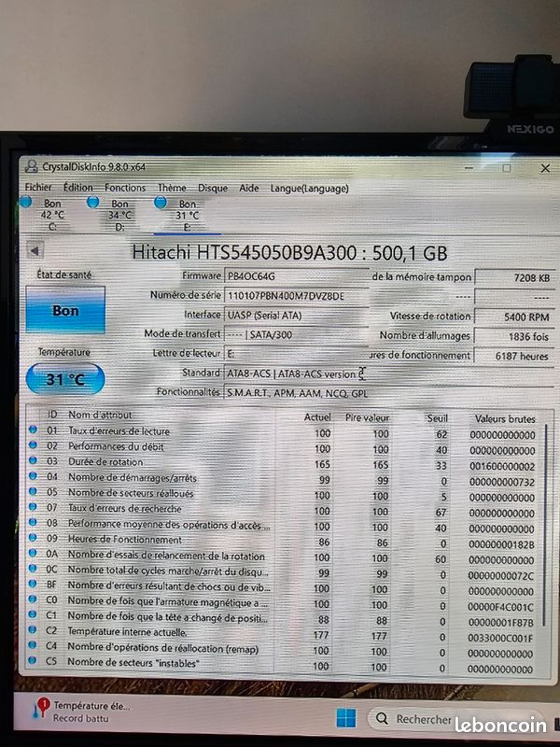This screenshot has height=747, width=560.
Task: Click the Pire valeur column header
Action: click(367, 417)
